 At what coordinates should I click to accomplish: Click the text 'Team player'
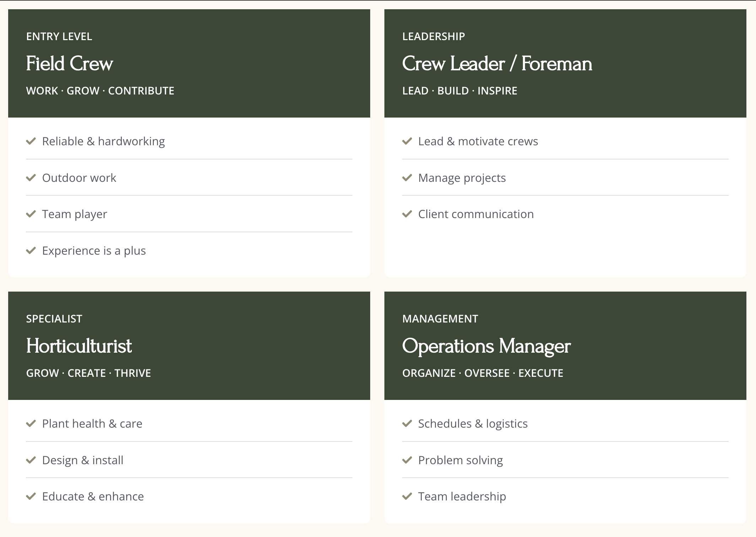click(x=75, y=214)
